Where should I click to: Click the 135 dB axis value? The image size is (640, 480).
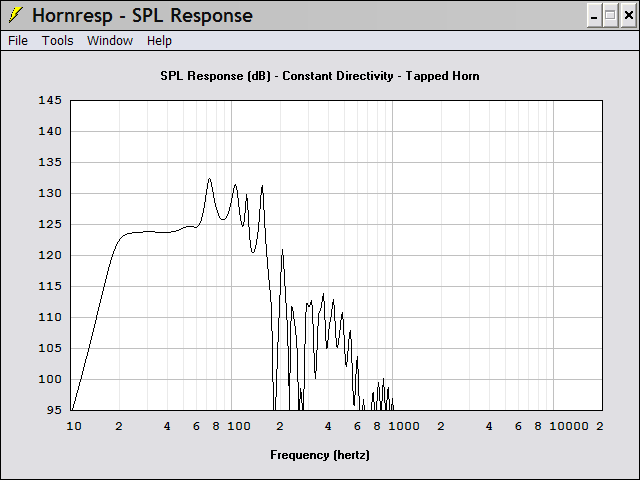tap(50, 162)
